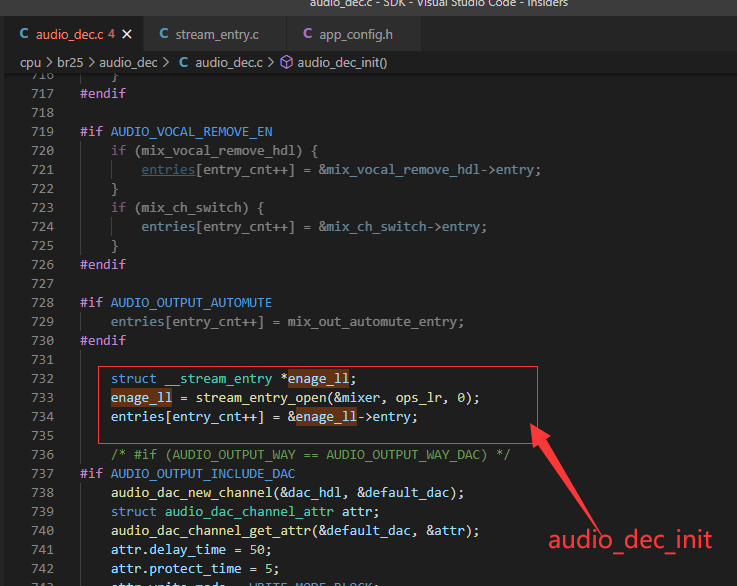
Task: Click the #endif on line 726
Action: (x=103, y=265)
